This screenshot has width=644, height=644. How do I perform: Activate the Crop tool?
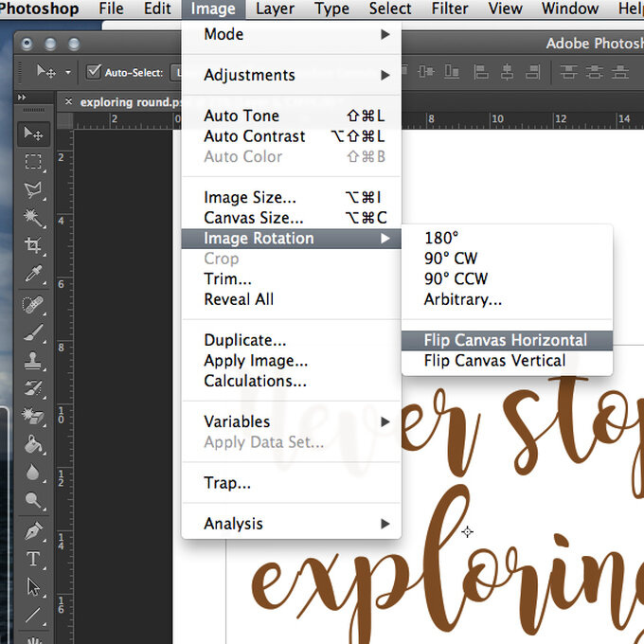pos(34,246)
